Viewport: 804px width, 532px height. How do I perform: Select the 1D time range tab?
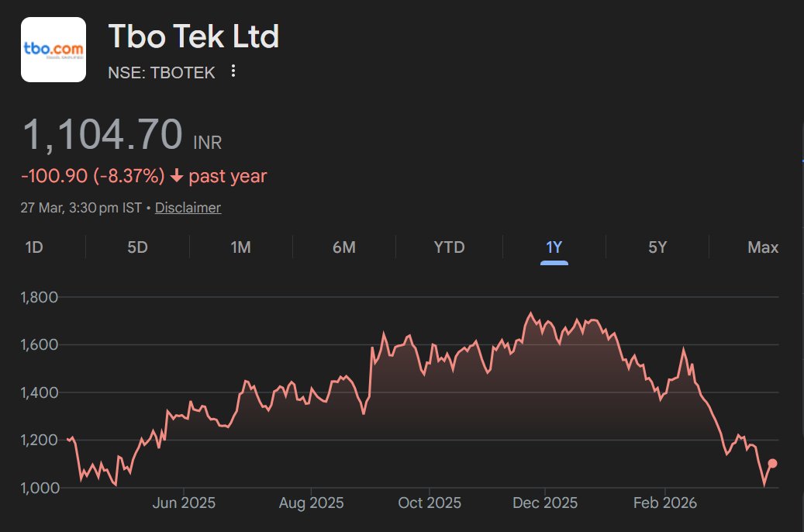click(x=34, y=247)
